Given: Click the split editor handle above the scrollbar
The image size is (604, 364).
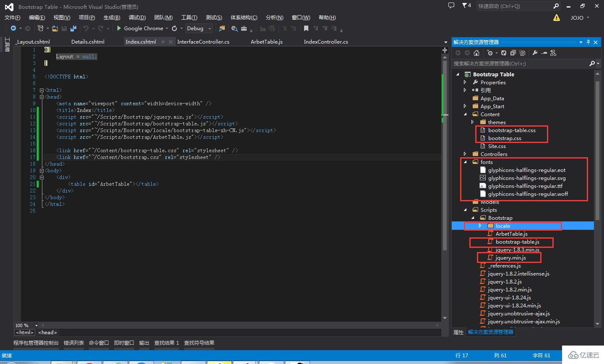Looking at the screenshot, I should [445, 50].
